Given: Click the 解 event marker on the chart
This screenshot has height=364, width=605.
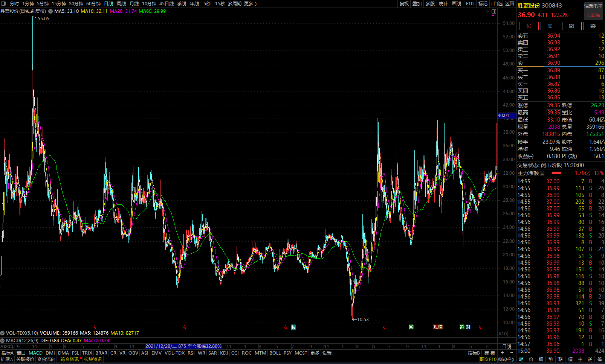Looking at the screenshot, I should (x=293, y=327).
